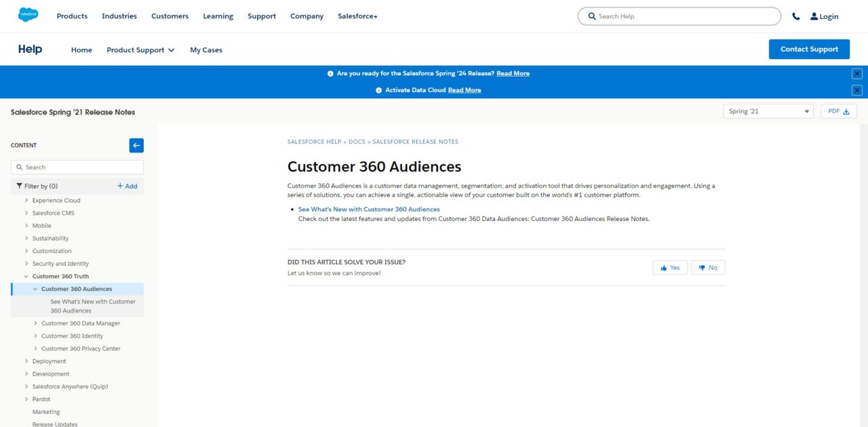The image size is (868, 427).
Task: Select Release Updates in the content tree
Action: click(55, 424)
